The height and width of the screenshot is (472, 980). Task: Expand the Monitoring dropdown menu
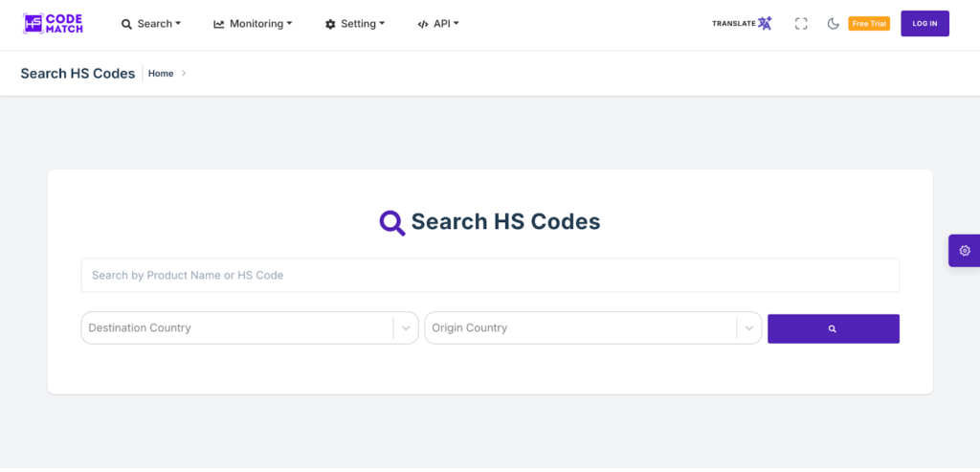click(x=253, y=24)
